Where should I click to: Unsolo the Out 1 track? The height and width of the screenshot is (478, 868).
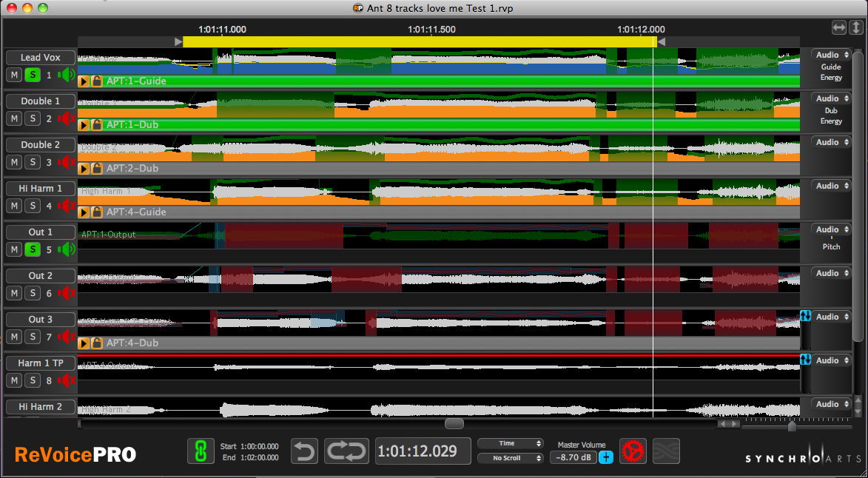tap(33, 249)
